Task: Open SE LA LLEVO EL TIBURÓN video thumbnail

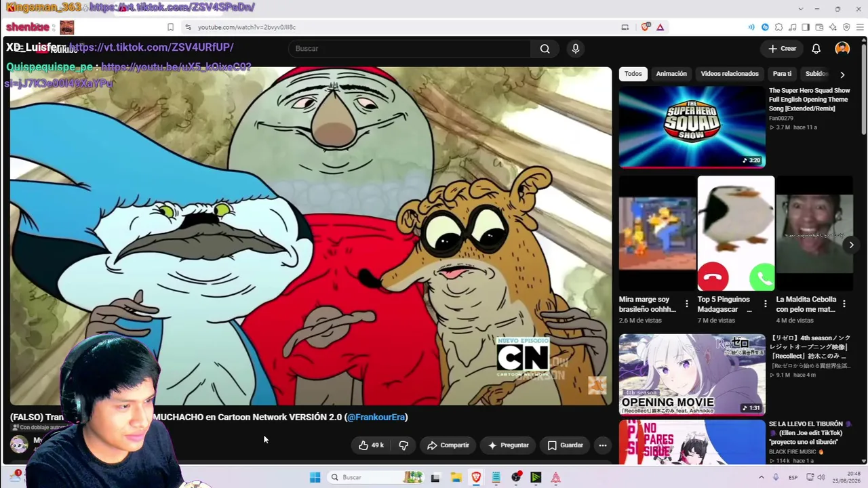Action: pos(692,442)
